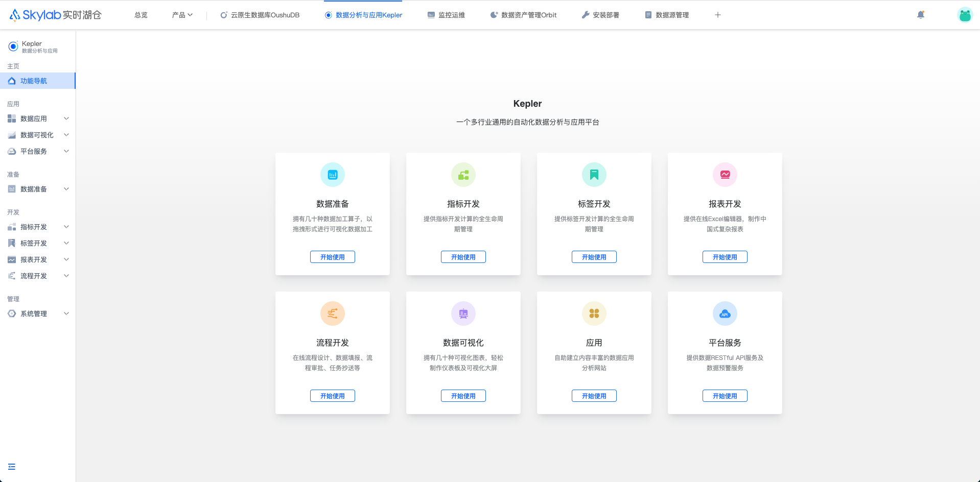This screenshot has height=482, width=980.
Task: Collapse the sidebar using the bottom menu icon
Action: coord(12,467)
